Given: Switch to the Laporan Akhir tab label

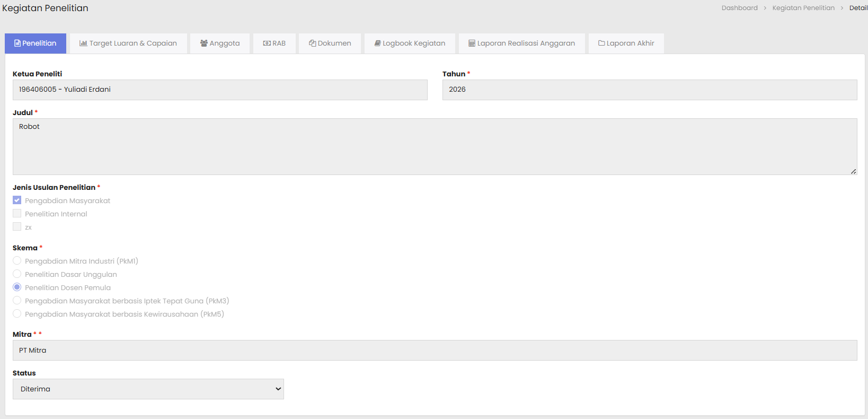Looking at the screenshot, I should 630,43.
